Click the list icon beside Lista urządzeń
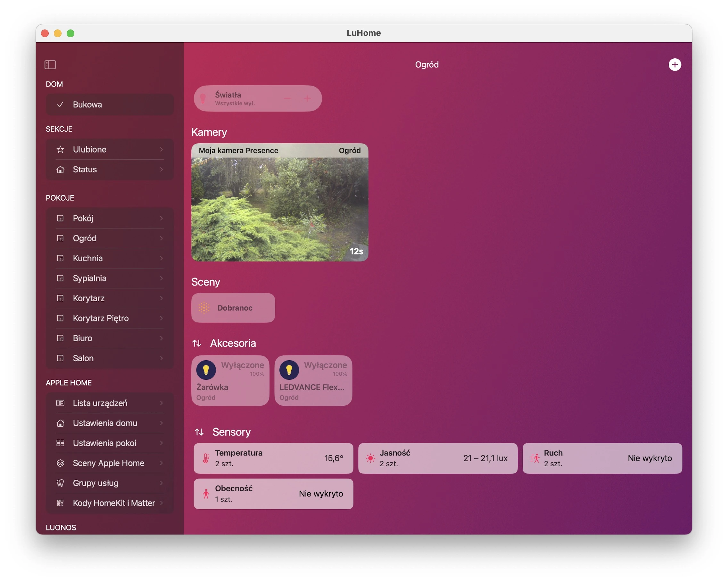Screen dimensions: 728x582 [60, 403]
